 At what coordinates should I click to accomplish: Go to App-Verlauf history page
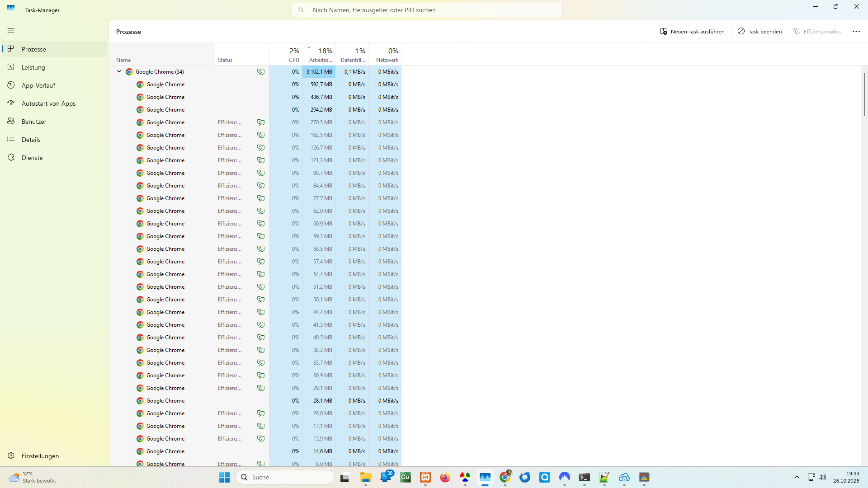pos(38,85)
